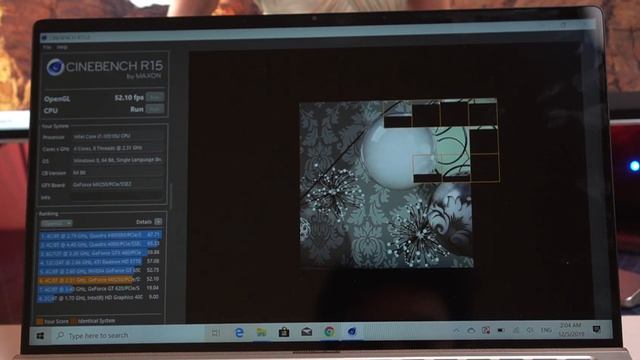Show hidden system tray icons
The image size is (640, 360).
coord(456,331)
